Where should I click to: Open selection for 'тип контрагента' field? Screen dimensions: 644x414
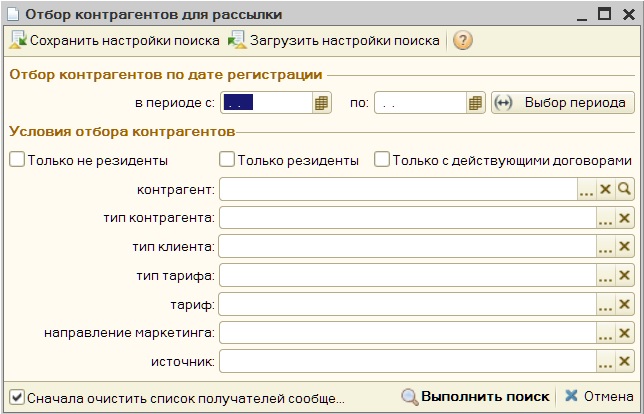click(x=605, y=218)
